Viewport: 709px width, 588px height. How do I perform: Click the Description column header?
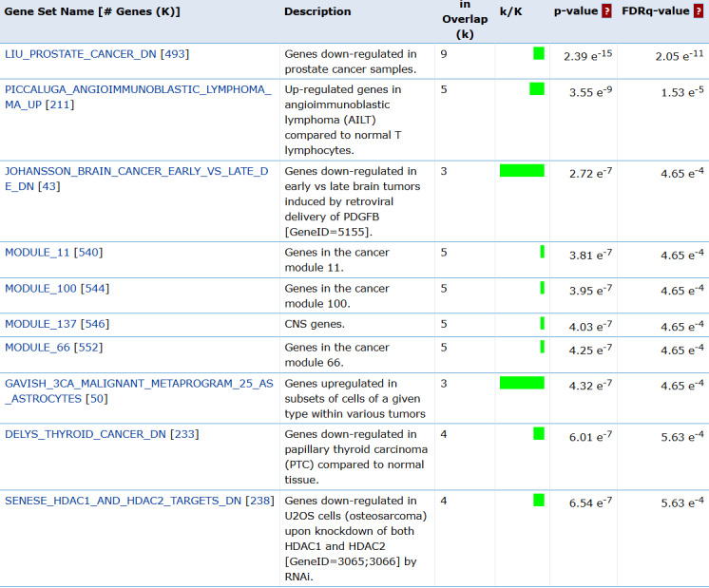[317, 11]
